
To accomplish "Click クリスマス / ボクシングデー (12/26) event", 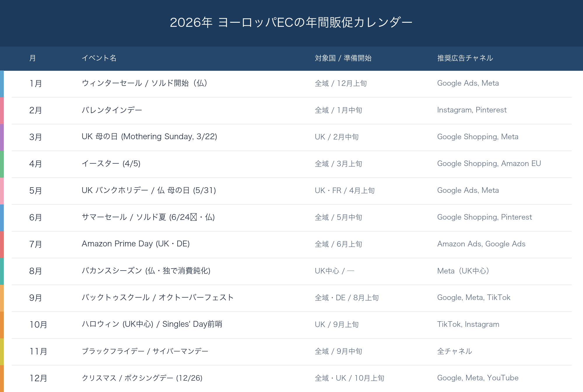I will [142, 378].
